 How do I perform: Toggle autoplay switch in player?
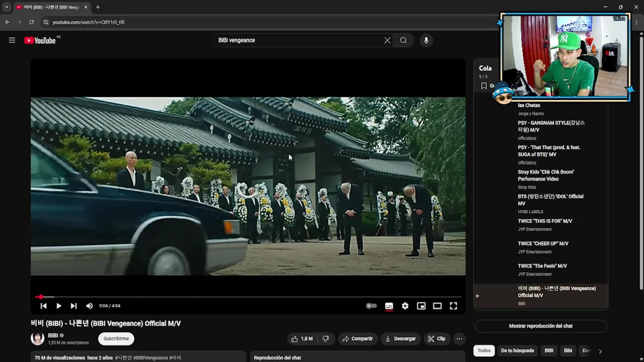371,306
